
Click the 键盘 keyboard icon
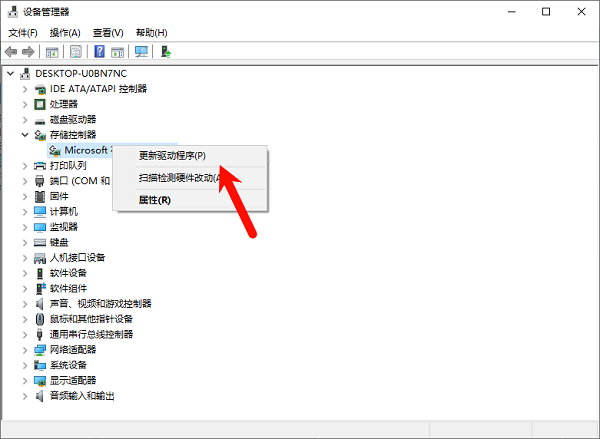(x=40, y=243)
